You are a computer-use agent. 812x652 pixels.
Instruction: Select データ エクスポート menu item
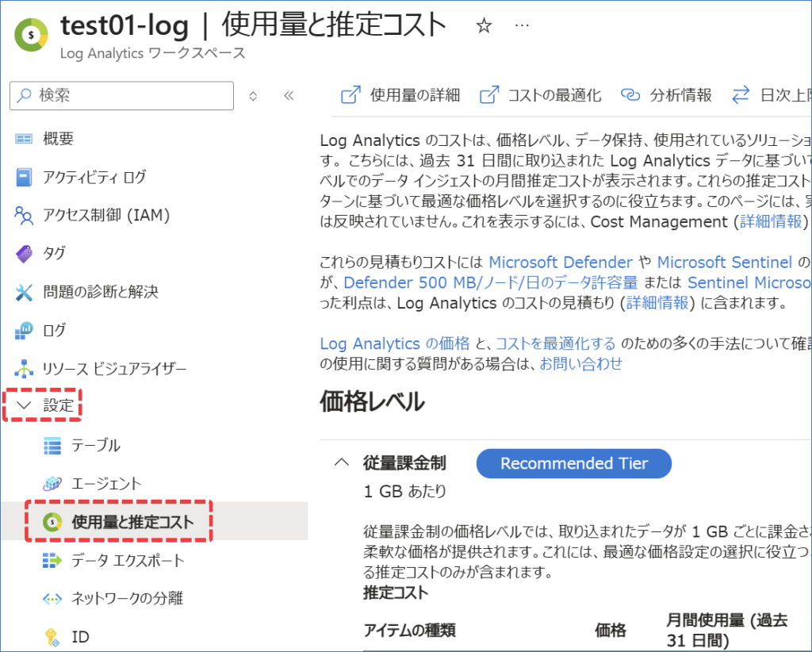[127, 561]
